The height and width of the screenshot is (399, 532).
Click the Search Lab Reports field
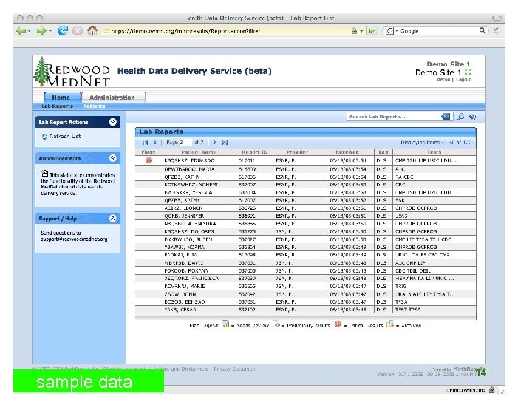394,117
